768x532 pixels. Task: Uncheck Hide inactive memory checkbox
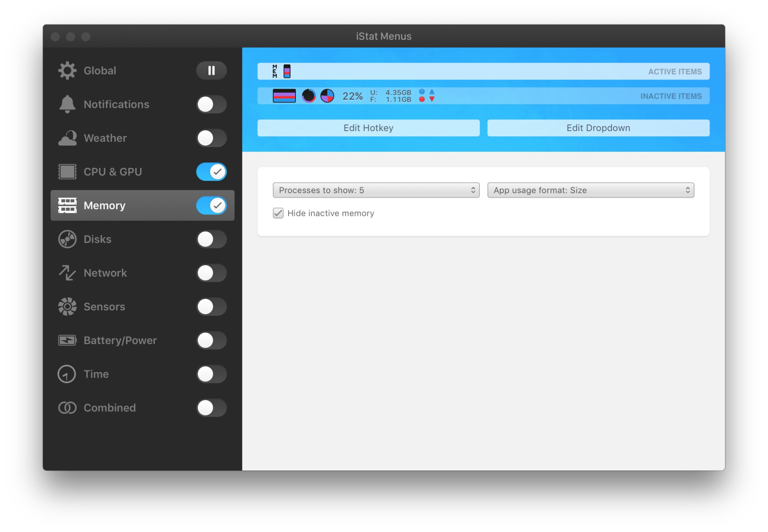[x=278, y=213]
